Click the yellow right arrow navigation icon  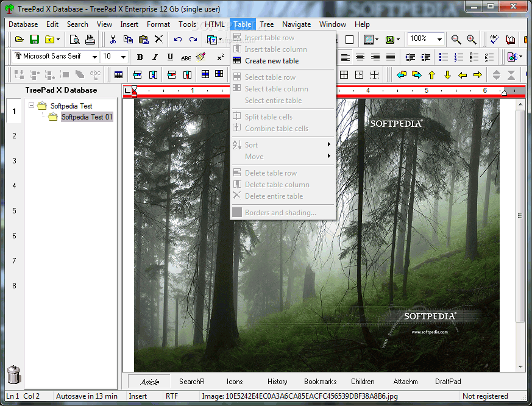click(x=478, y=75)
